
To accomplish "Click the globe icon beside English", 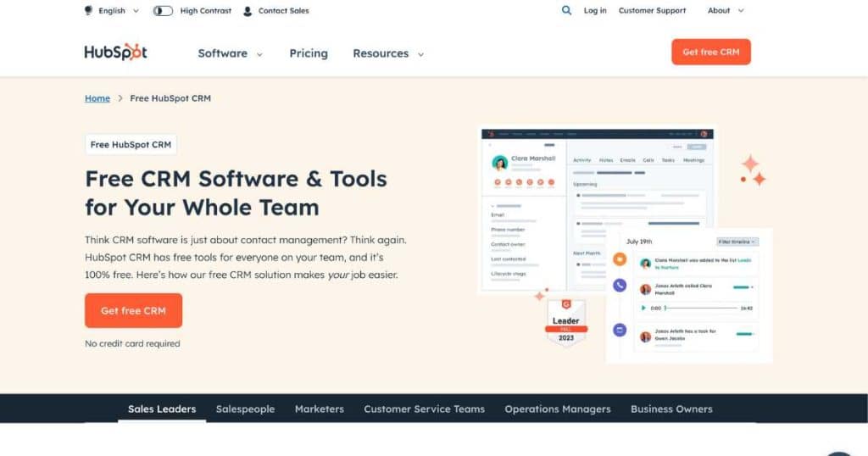I will [x=89, y=11].
